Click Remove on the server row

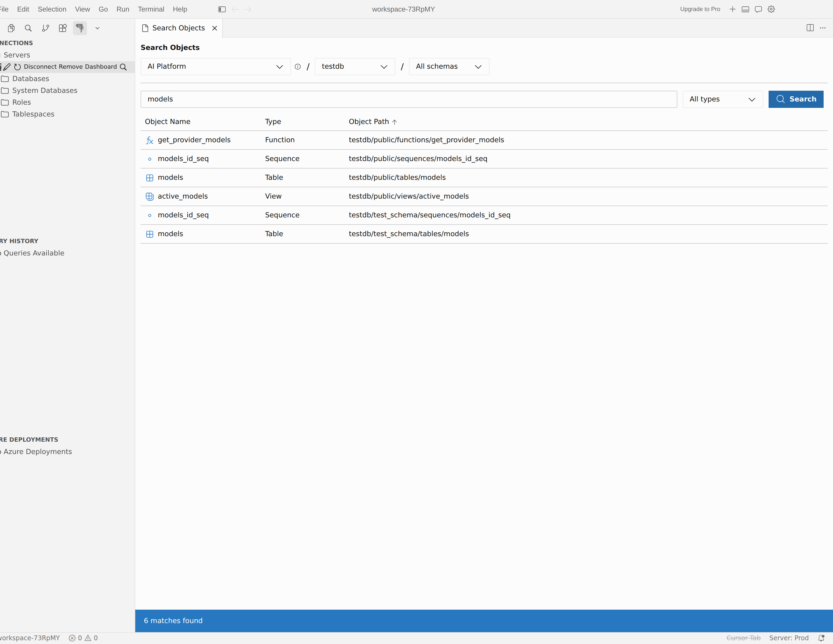tap(71, 67)
